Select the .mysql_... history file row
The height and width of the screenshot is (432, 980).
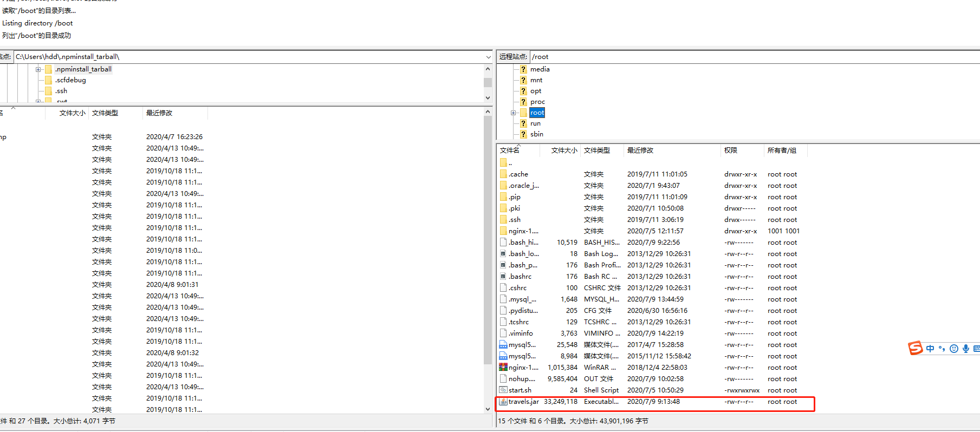[652, 299]
